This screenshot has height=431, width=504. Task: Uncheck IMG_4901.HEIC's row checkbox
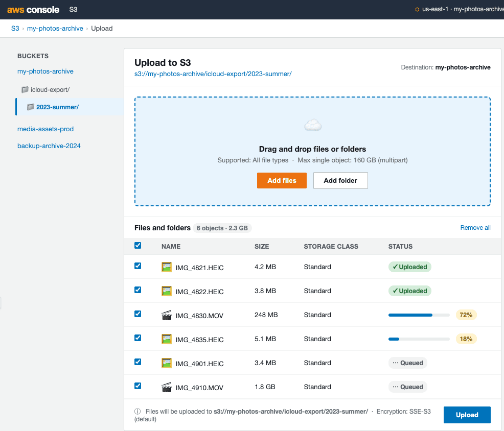tap(138, 362)
